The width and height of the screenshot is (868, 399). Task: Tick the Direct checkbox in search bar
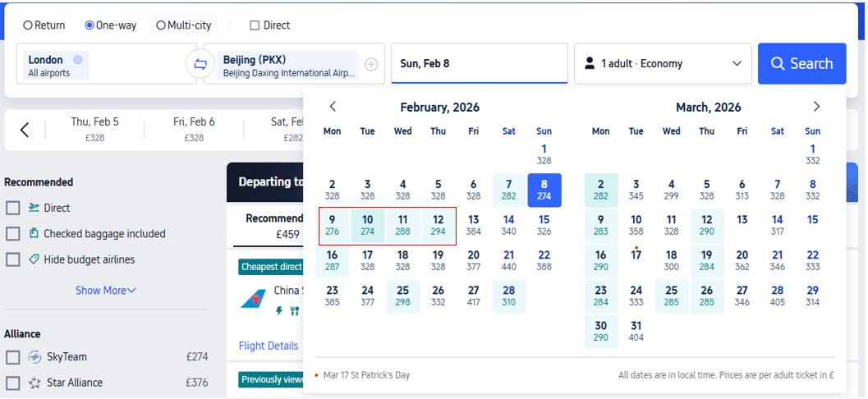coord(255,25)
